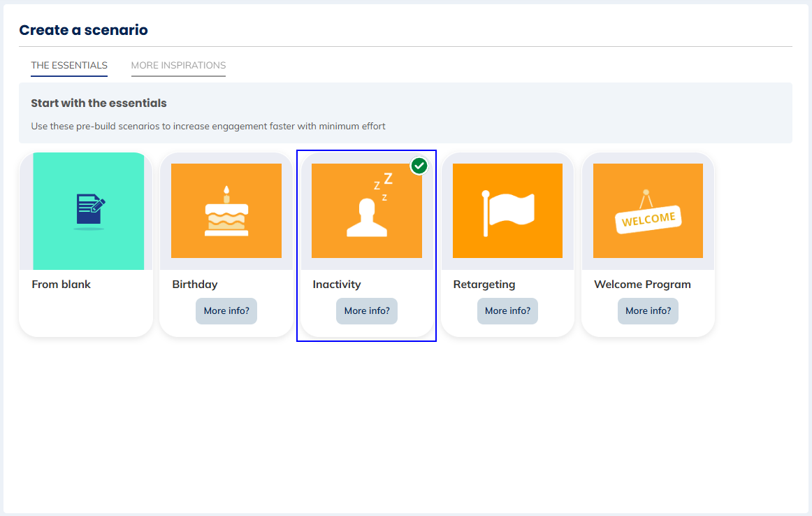Click the blank document pencil icon

click(89, 212)
